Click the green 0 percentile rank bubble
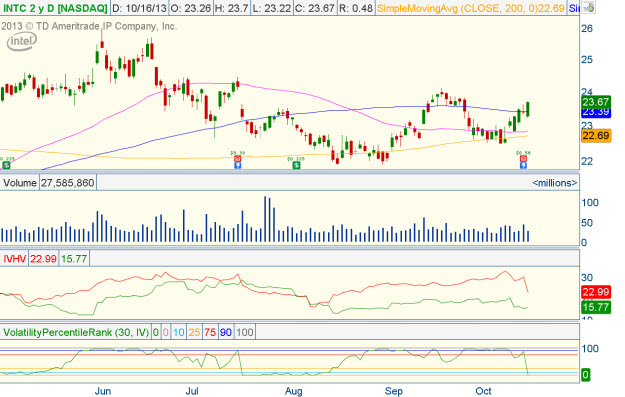This screenshot has width=625, height=397. 586,375
